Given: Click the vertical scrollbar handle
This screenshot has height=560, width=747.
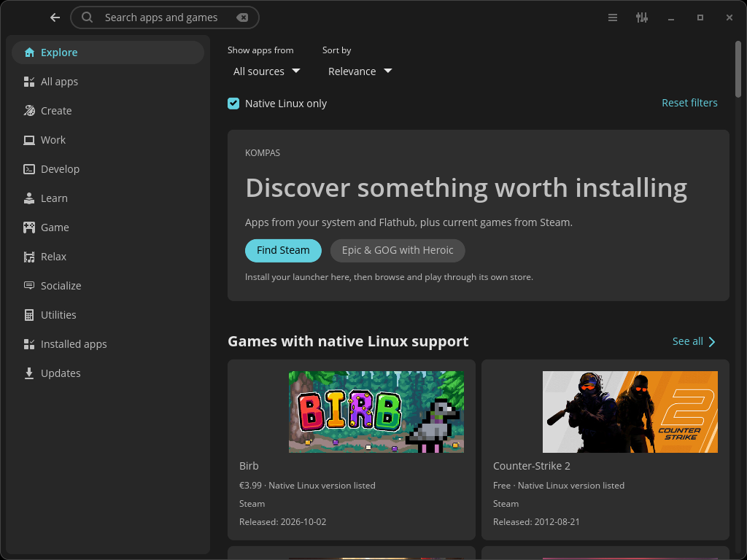Looking at the screenshot, I should tap(738, 69).
